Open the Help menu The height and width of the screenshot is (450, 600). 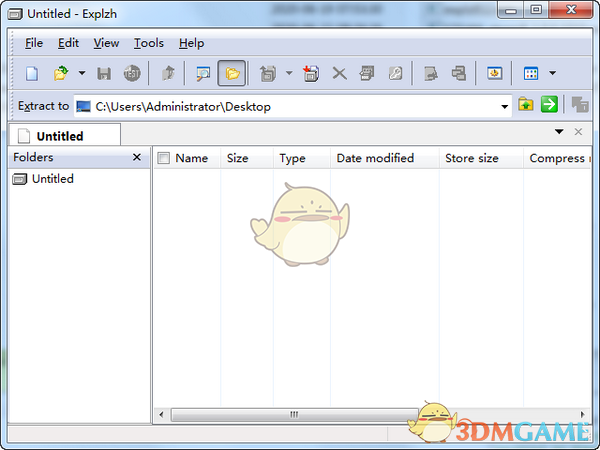point(191,43)
